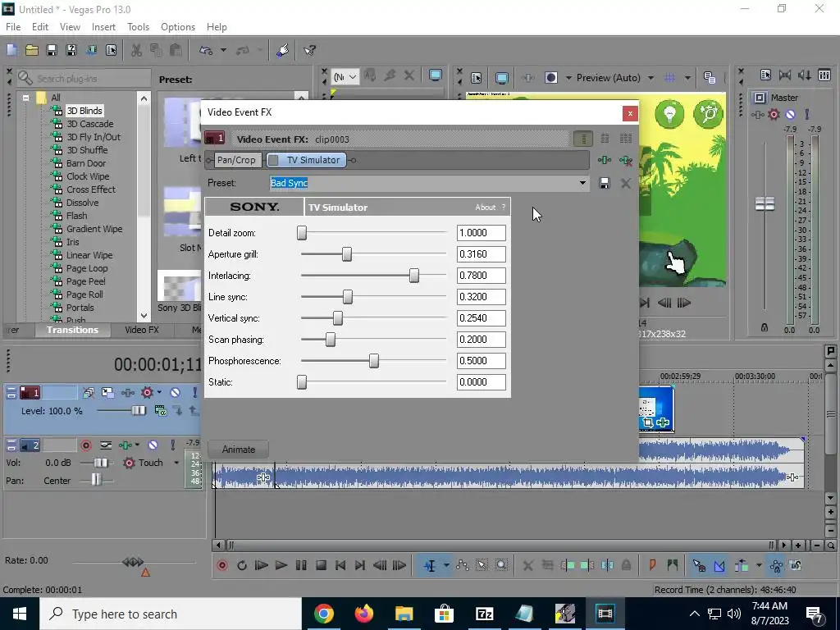Screen dimensions: 840x630
Task: Click the Event Pan/Crop icon on timeline clip
Action: point(648,422)
